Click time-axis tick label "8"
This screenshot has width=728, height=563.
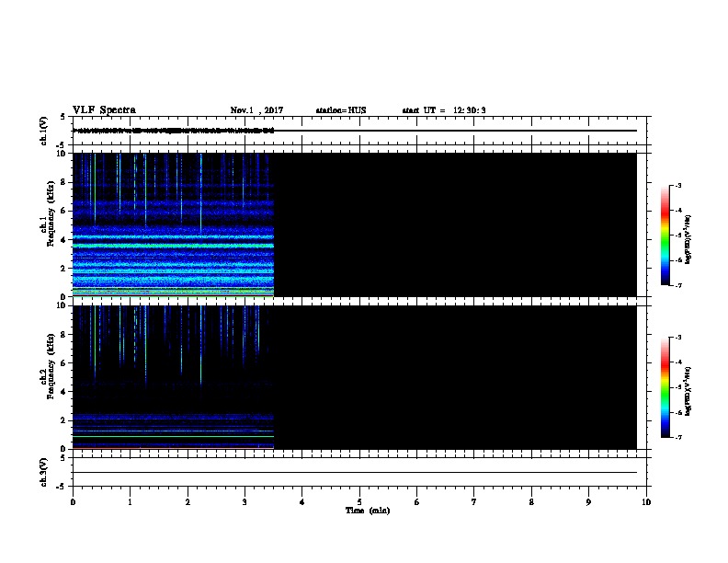(x=531, y=502)
